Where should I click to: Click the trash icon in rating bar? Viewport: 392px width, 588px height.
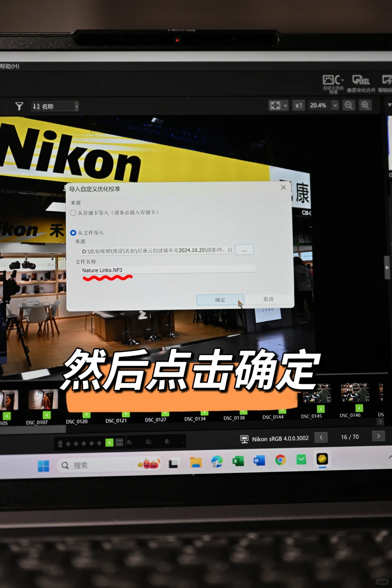point(60,443)
